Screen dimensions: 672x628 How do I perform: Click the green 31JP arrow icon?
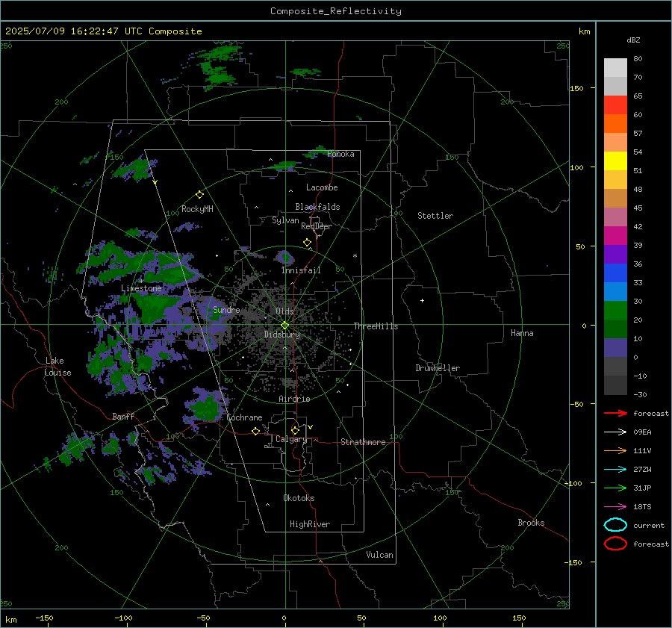click(x=615, y=488)
